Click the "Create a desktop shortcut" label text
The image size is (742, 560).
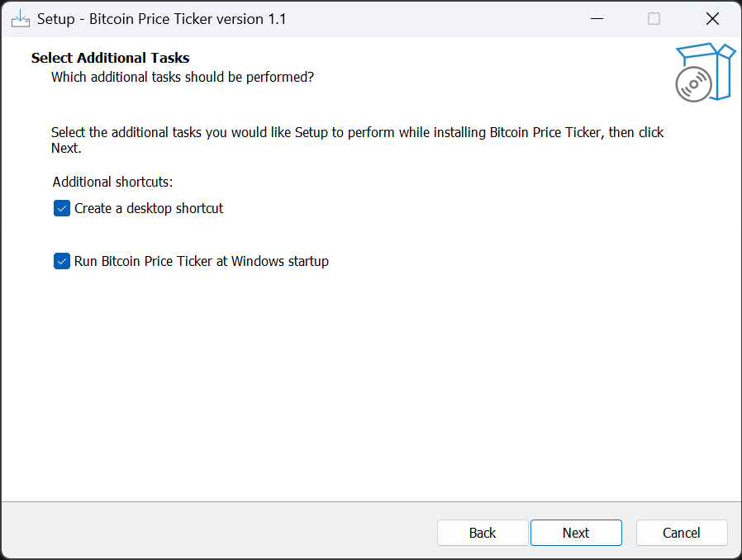point(149,208)
